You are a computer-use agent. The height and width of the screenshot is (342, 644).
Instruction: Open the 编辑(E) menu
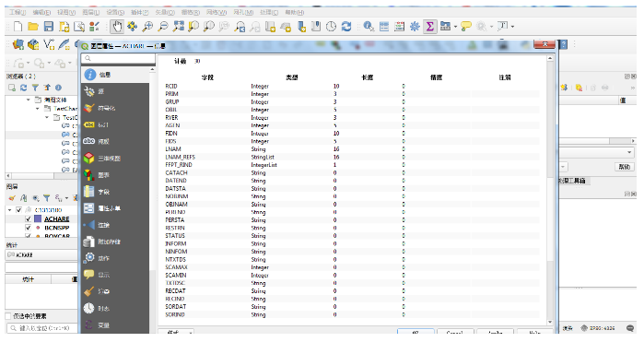coord(41,12)
